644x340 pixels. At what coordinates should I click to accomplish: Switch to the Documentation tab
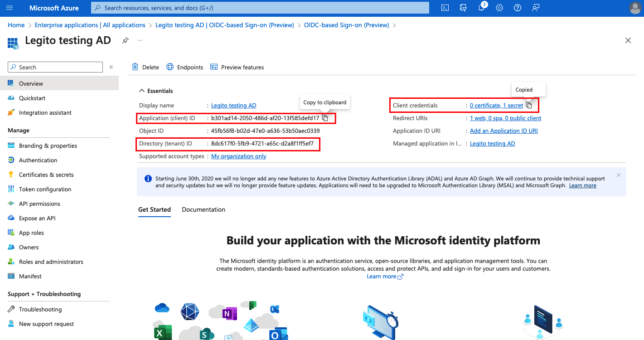(x=203, y=209)
